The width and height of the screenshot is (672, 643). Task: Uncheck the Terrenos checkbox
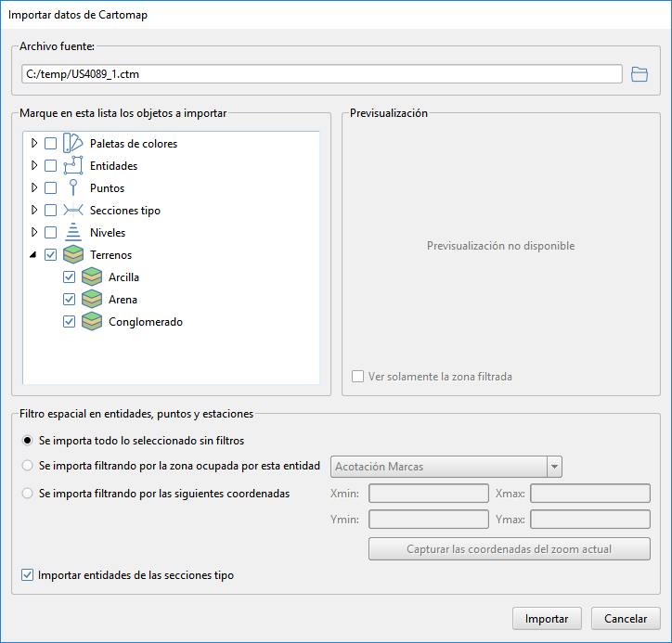[x=50, y=254]
